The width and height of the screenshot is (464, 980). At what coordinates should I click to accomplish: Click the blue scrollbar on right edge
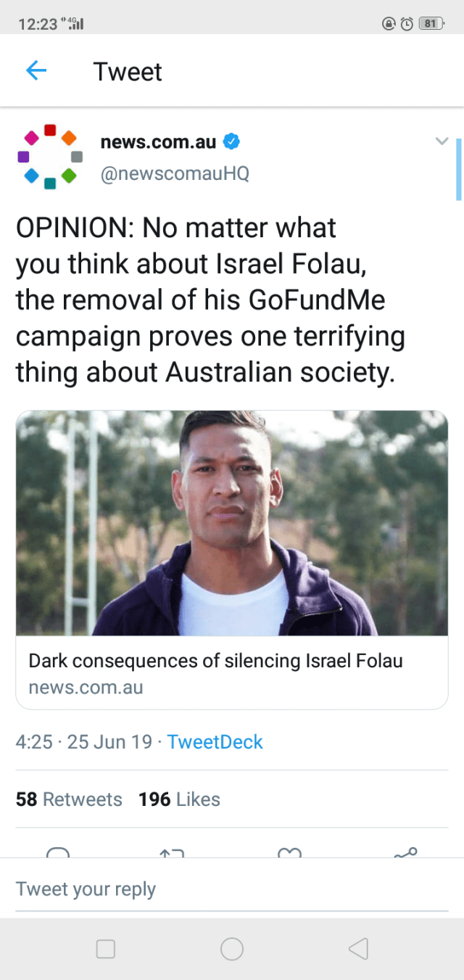tap(458, 169)
